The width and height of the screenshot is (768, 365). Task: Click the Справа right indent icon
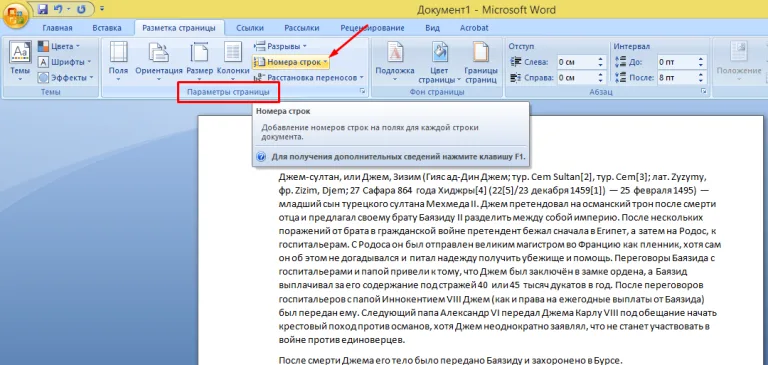pyautogui.click(x=516, y=78)
